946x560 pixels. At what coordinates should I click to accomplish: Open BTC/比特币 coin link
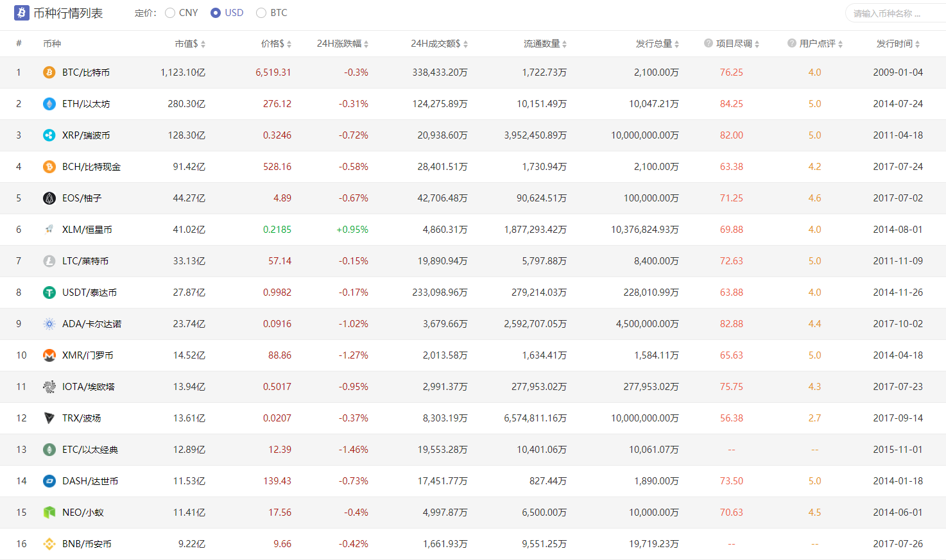86,72
